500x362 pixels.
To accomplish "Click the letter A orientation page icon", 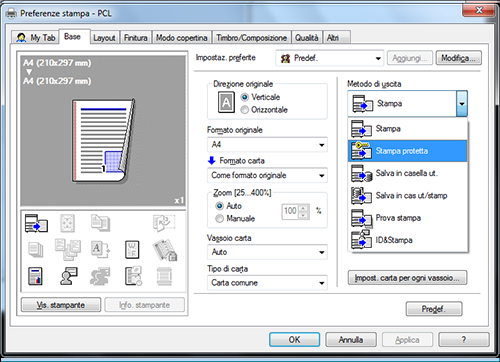I will pos(226,102).
